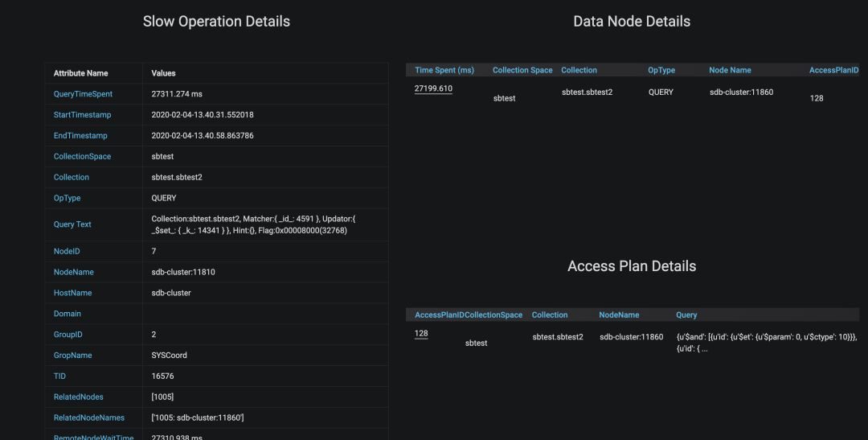Select the SYSCoord value cell
Image resolution: width=868 pixels, height=440 pixels.
pyautogui.click(x=170, y=355)
